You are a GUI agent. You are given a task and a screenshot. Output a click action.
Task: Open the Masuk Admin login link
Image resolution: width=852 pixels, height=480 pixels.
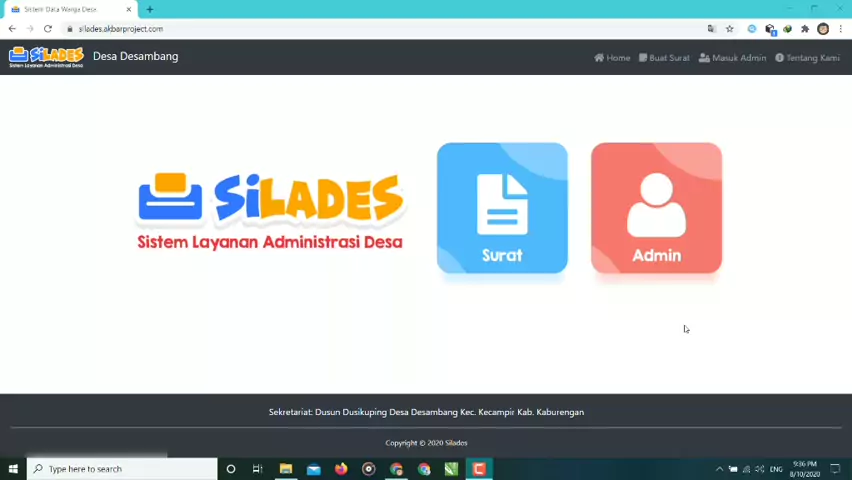(732, 58)
